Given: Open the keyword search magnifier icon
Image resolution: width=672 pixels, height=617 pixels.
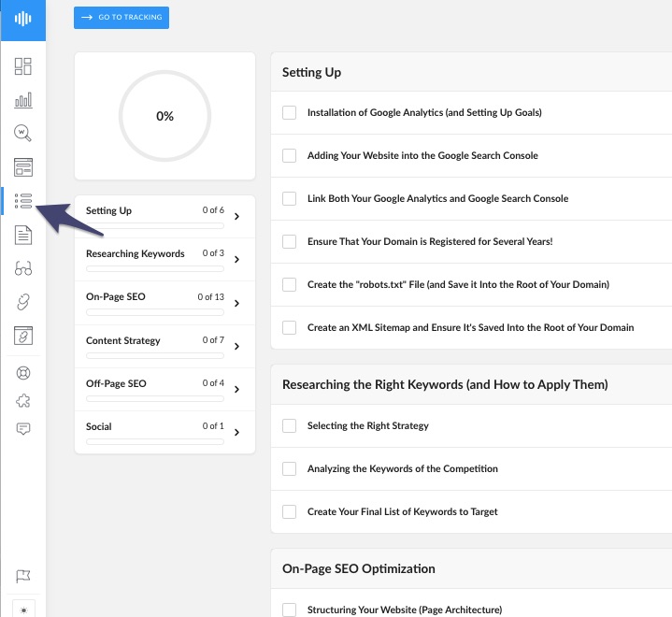Looking at the screenshot, I should (x=22, y=133).
